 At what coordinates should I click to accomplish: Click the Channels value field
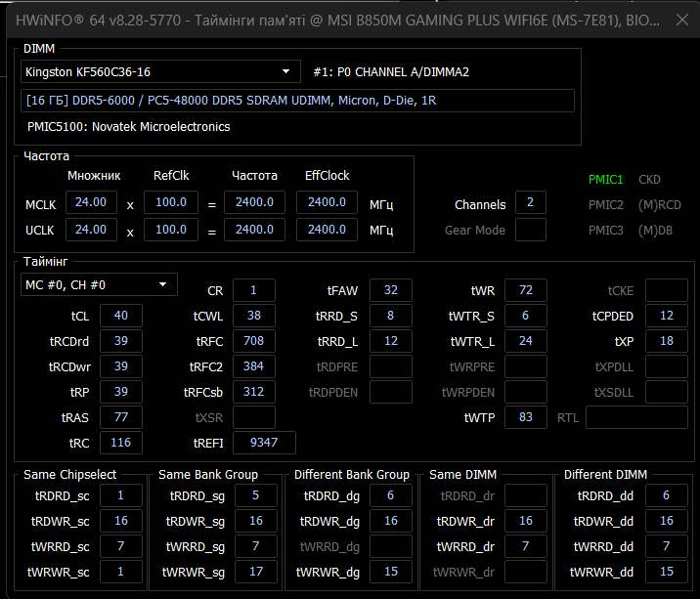(530, 202)
